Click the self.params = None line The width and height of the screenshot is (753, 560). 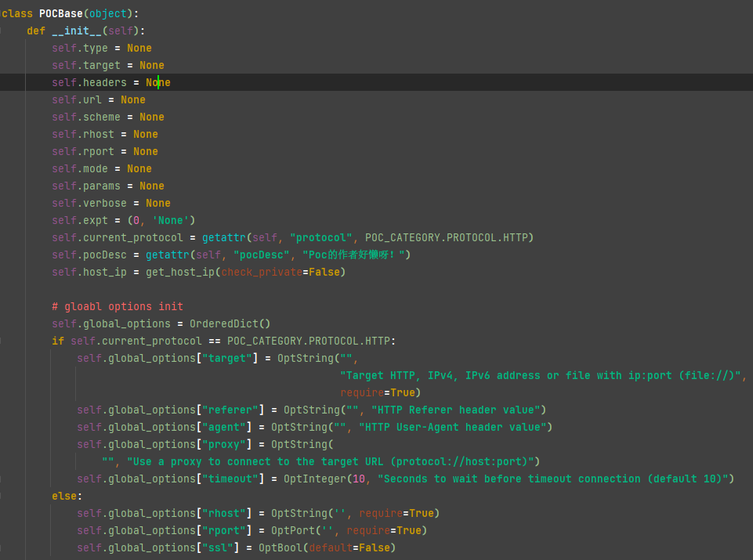(108, 186)
